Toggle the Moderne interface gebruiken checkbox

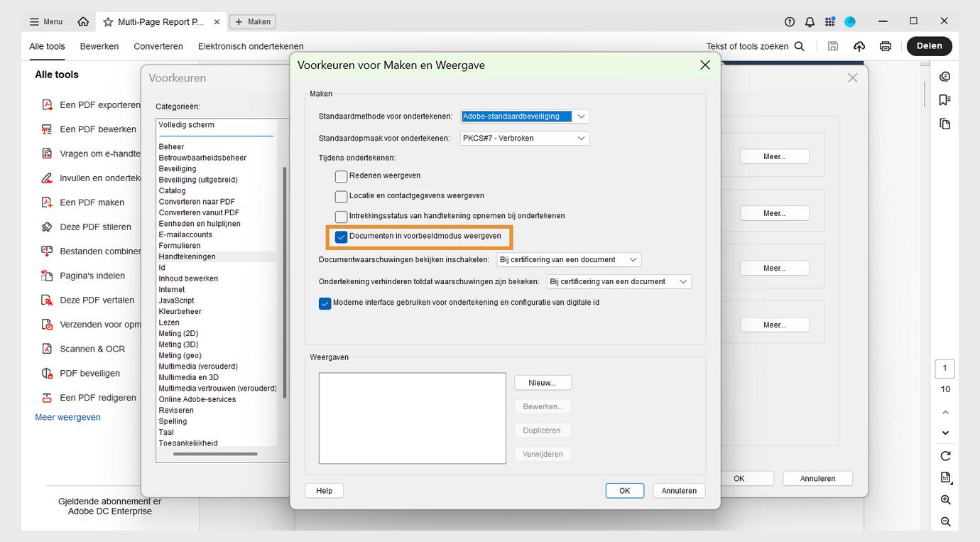325,303
